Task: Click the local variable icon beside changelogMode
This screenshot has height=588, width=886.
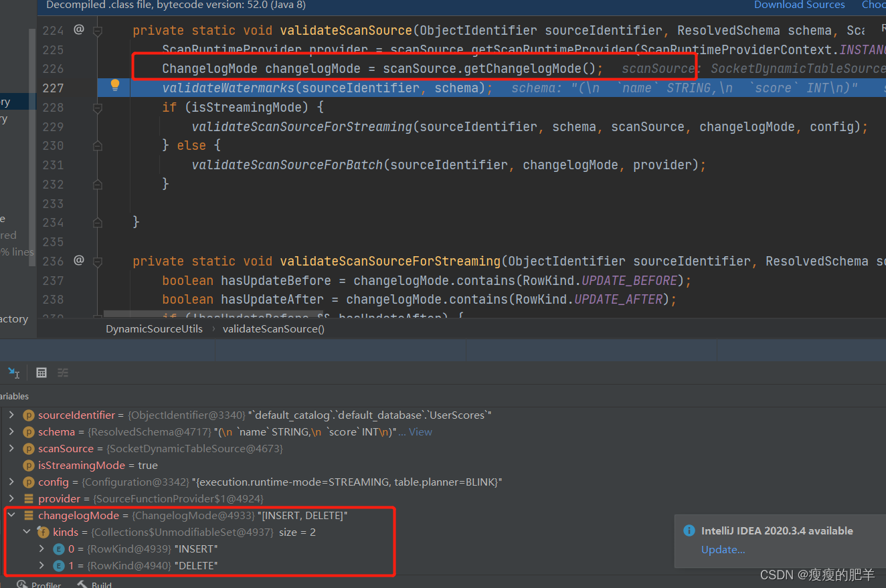Action: pos(29,516)
